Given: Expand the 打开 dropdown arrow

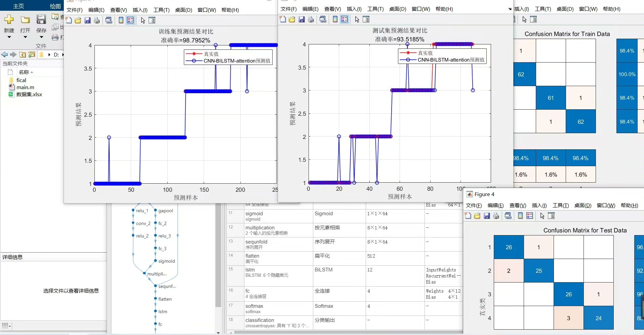Looking at the screenshot, I should (25, 37).
